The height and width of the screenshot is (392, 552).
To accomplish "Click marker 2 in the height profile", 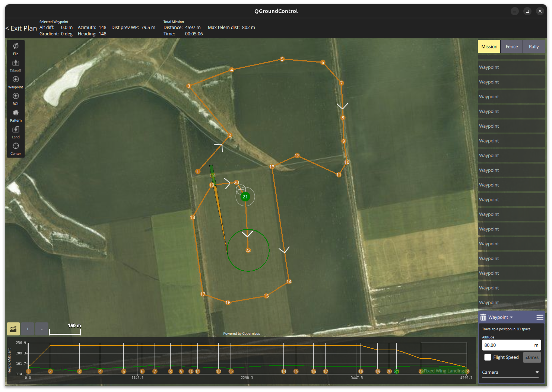I will pos(50,371).
